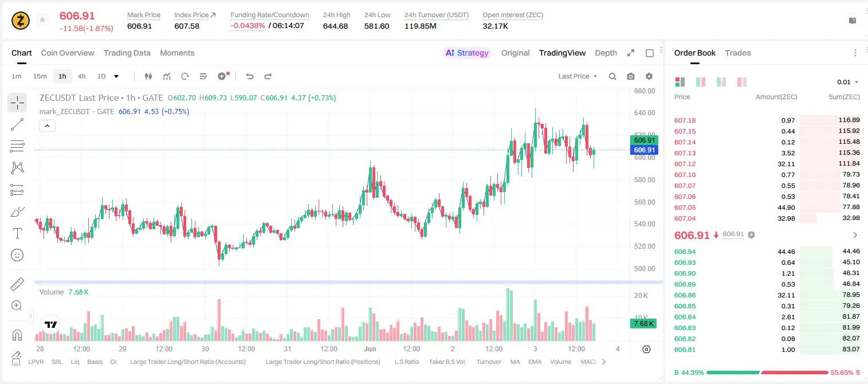Viewport: 868px width, 384px height.
Task: Show only sell orders in order book
Action: click(x=742, y=82)
